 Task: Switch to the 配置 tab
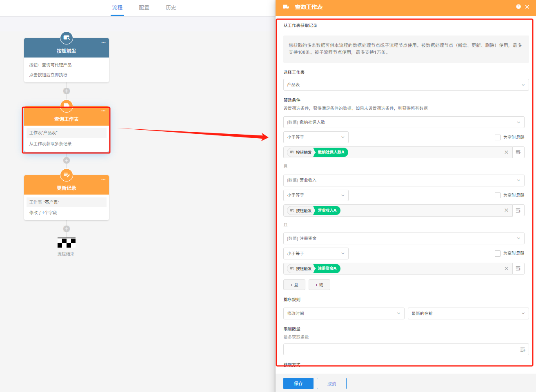(144, 8)
